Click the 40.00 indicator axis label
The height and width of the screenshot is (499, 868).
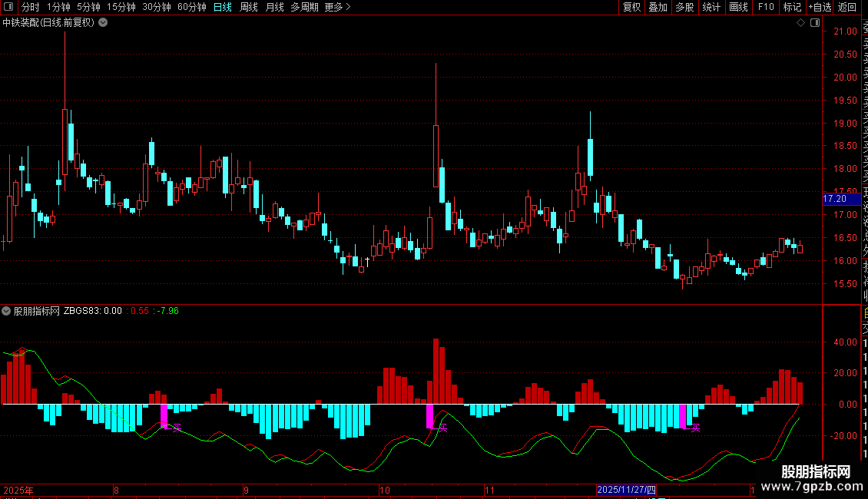pyautogui.click(x=845, y=342)
